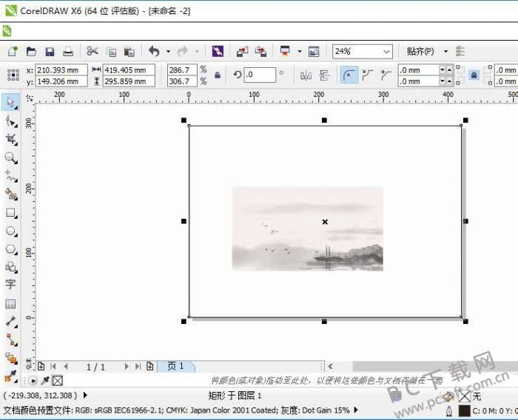Select the Table tool
Image resolution: width=518 pixels, height=420 pixels.
(x=10, y=303)
